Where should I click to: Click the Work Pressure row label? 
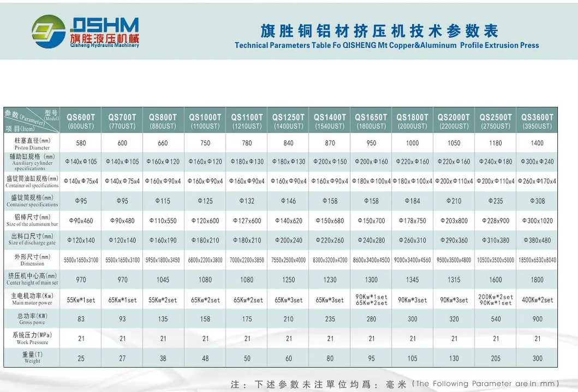point(31,338)
